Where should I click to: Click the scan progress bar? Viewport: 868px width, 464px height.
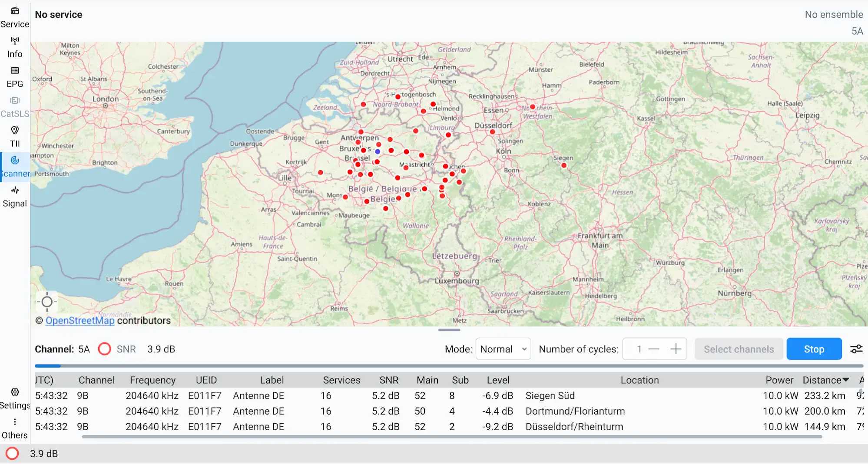449,366
